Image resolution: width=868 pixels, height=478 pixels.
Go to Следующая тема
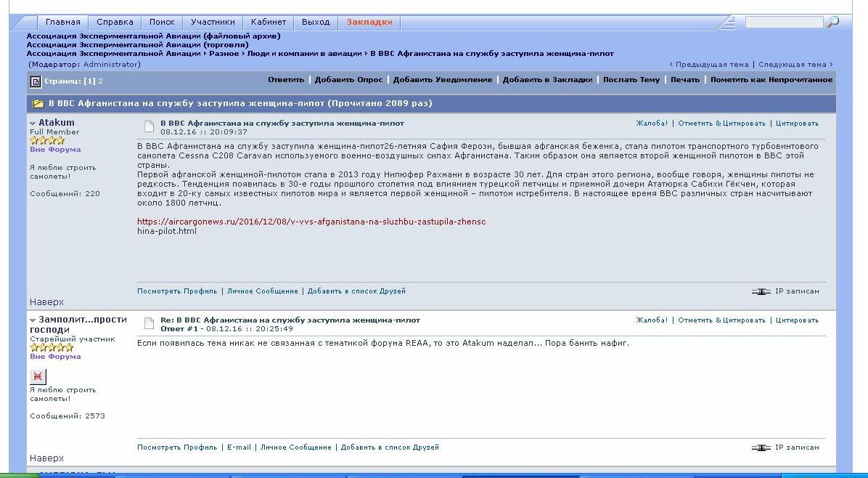(795, 65)
